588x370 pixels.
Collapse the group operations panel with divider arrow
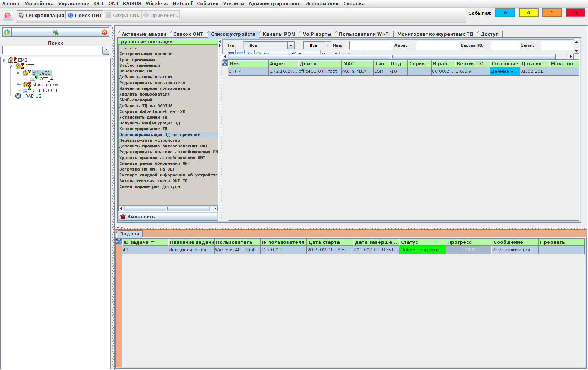point(220,41)
